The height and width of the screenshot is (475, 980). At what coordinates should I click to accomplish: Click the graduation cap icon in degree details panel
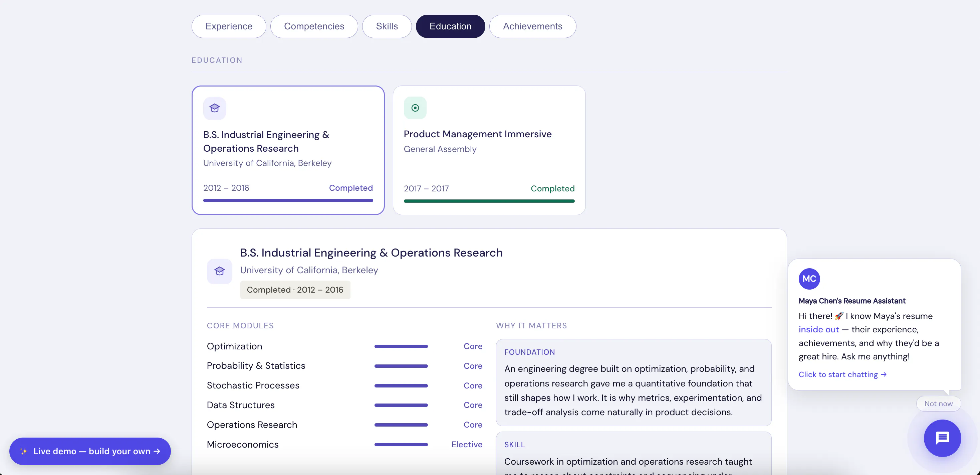point(220,271)
